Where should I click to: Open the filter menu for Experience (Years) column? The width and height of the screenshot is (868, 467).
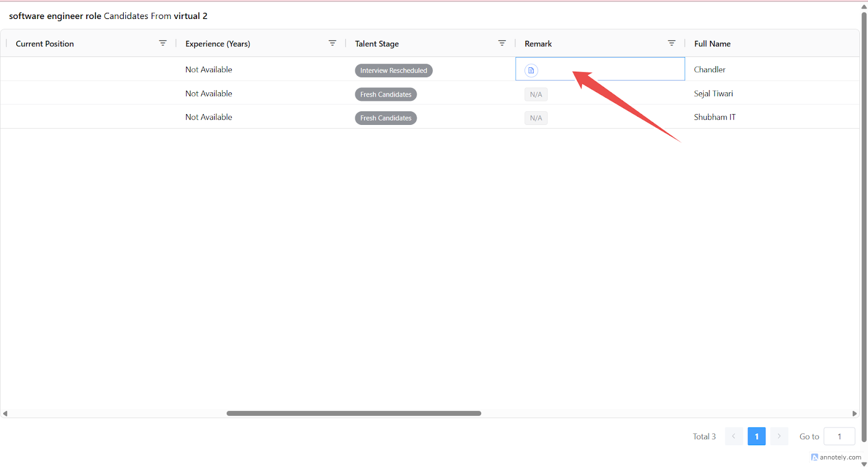(333, 43)
